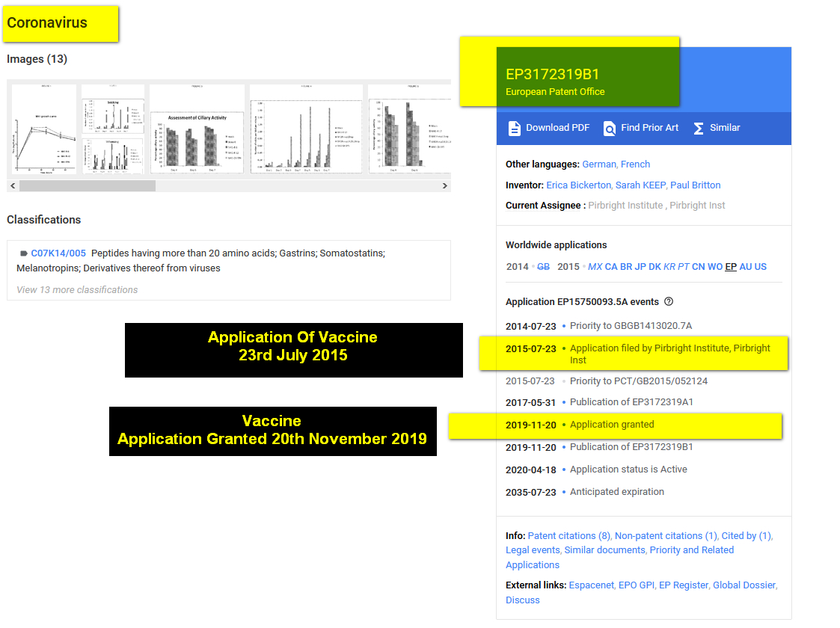This screenshot has width=840, height=628.
Task: Open Espacenet external link
Action: click(x=592, y=585)
